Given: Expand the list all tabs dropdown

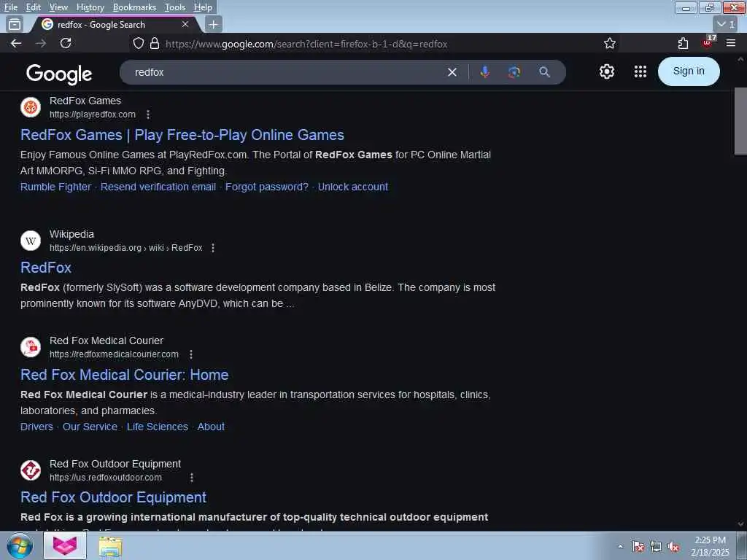Looking at the screenshot, I should tap(726, 24).
